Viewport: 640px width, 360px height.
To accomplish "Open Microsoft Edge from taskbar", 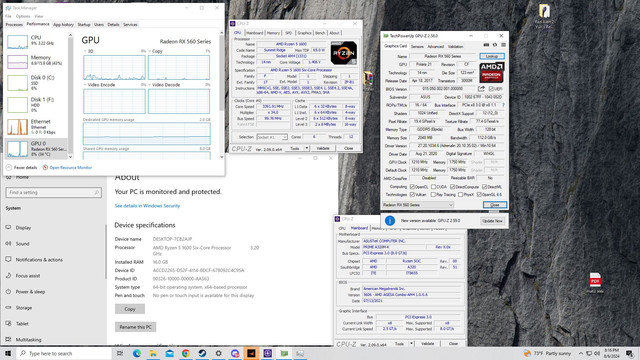I will coord(137,353).
